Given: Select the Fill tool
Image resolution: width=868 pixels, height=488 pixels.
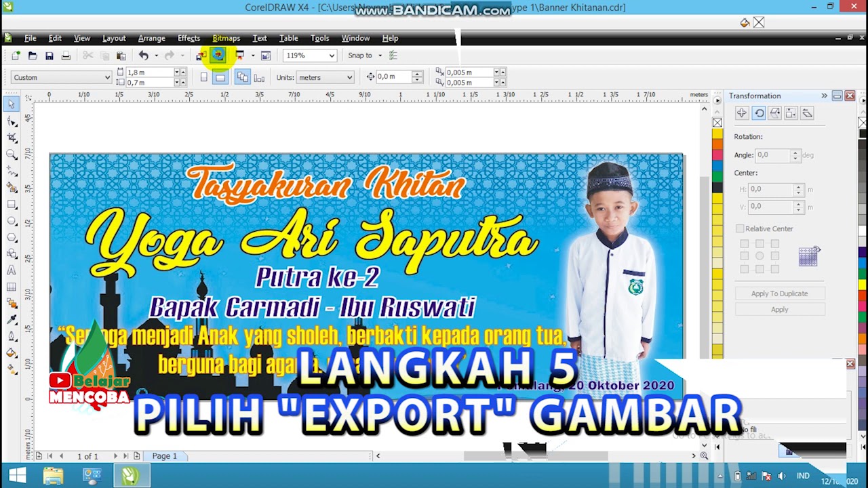Looking at the screenshot, I should [x=12, y=353].
